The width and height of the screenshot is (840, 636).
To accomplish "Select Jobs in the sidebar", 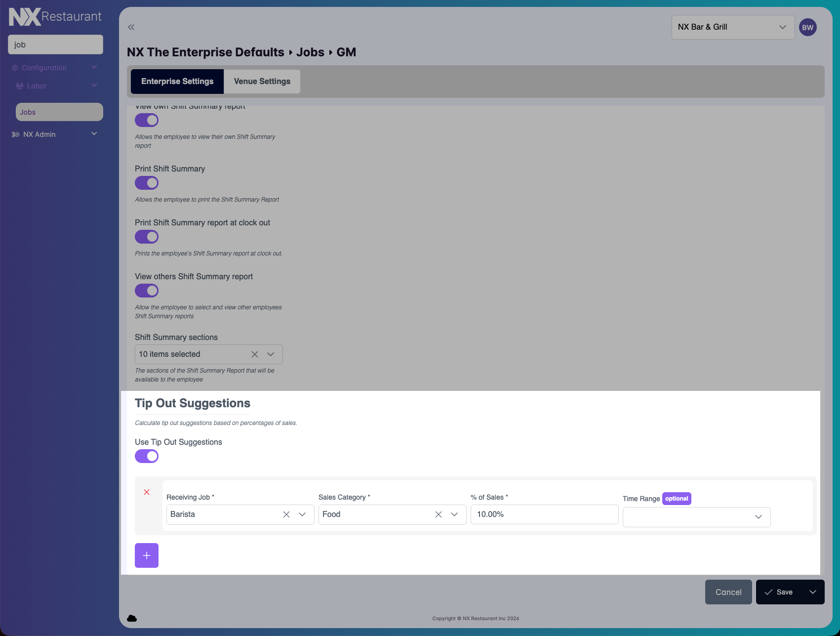I will point(59,112).
